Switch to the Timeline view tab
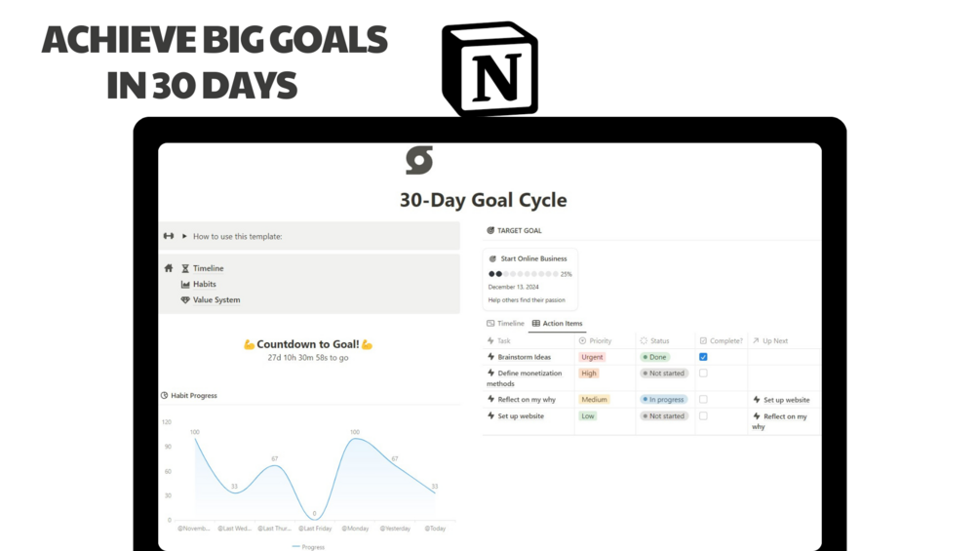The height and width of the screenshot is (551, 980). [x=505, y=324]
